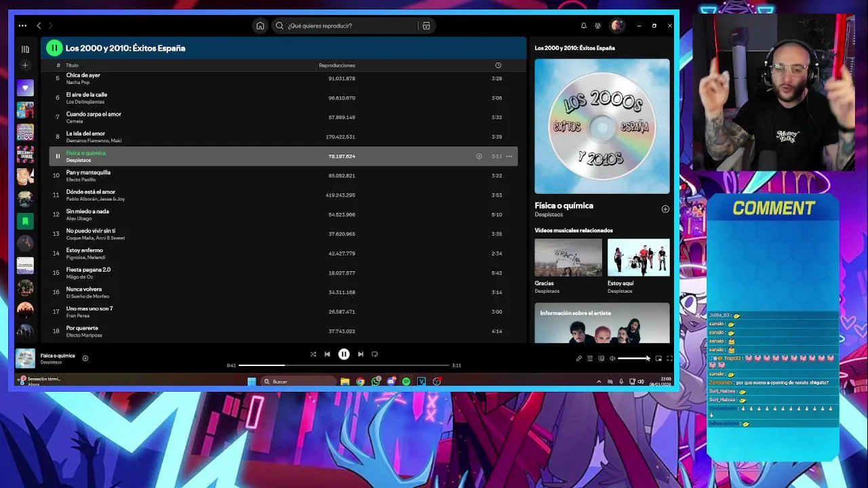The height and width of the screenshot is (488, 868).
Task: Open 'Información sobre el artista' card
Action: (x=601, y=323)
